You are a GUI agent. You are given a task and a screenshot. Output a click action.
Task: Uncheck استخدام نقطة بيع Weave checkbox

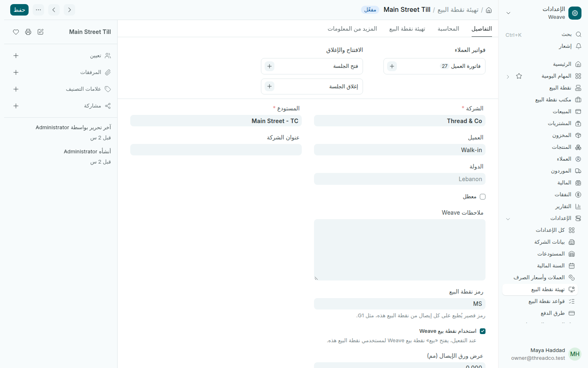click(x=483, y=331)
